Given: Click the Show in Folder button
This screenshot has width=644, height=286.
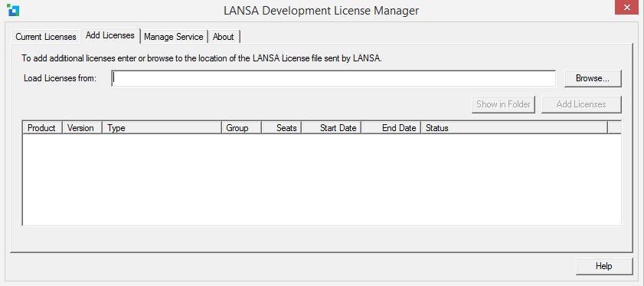Looking at the screenshot, I should point(503,104).
